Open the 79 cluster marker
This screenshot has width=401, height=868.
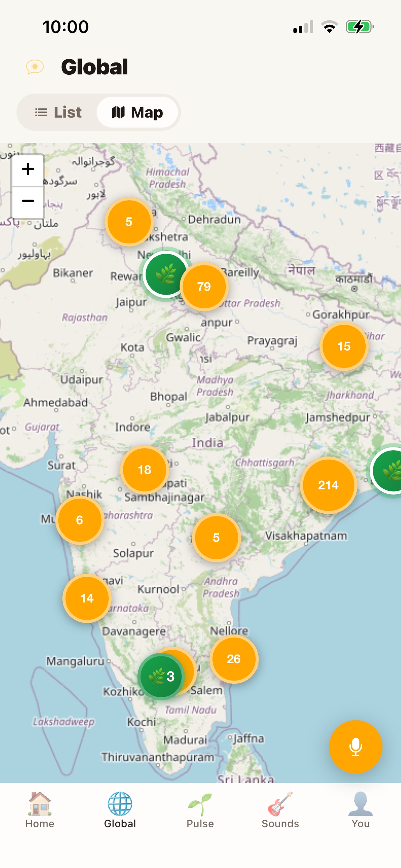pos(204,287)
